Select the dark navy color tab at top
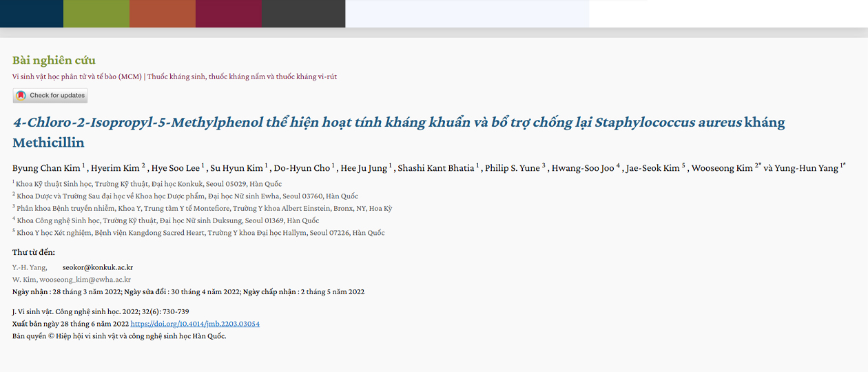Image resolution: width=868 pixels, height=372 pixels. 32,14
